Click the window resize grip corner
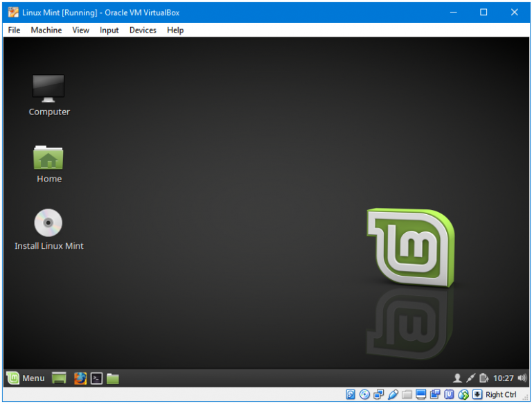This screenshot has width=532, height=404. point(526,398)
